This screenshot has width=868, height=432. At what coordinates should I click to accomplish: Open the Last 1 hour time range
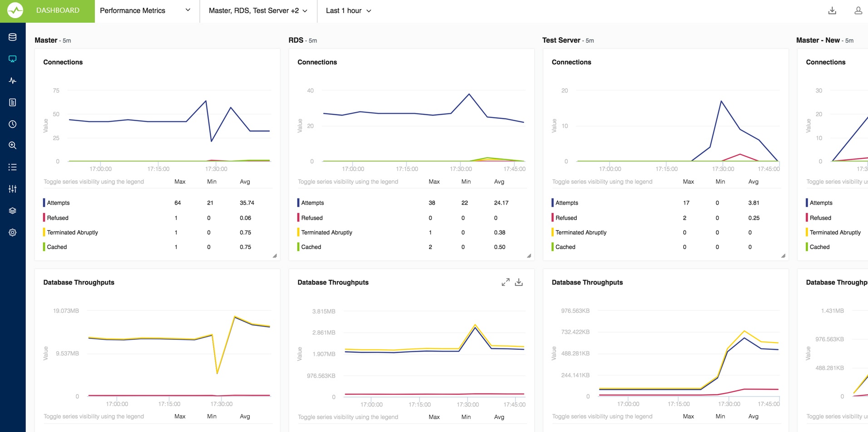coord(348,10)
